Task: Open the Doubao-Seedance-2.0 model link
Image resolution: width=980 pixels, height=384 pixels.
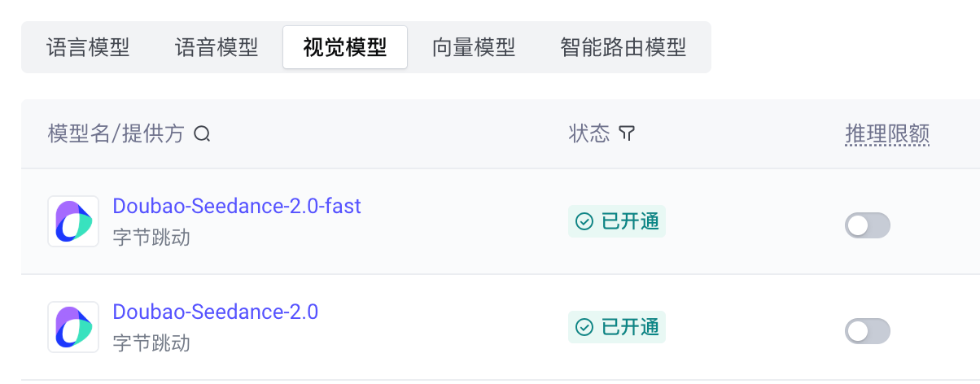Action: [216, 312]
